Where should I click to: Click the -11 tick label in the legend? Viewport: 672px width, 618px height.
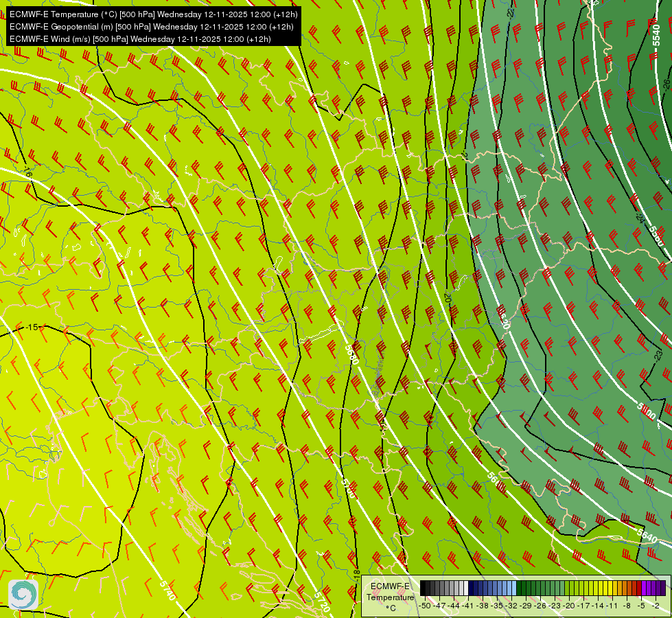612,606
